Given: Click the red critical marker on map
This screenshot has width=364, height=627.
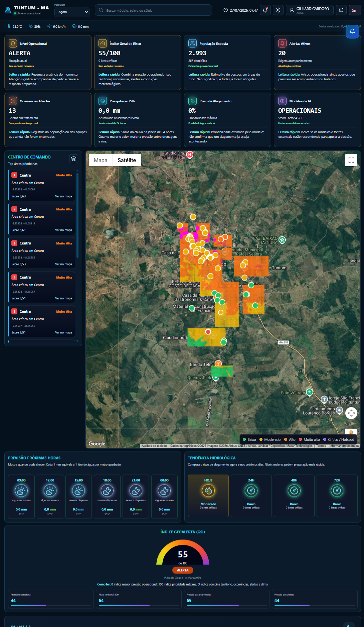Looking at the screenshot, I should point(208,332).
